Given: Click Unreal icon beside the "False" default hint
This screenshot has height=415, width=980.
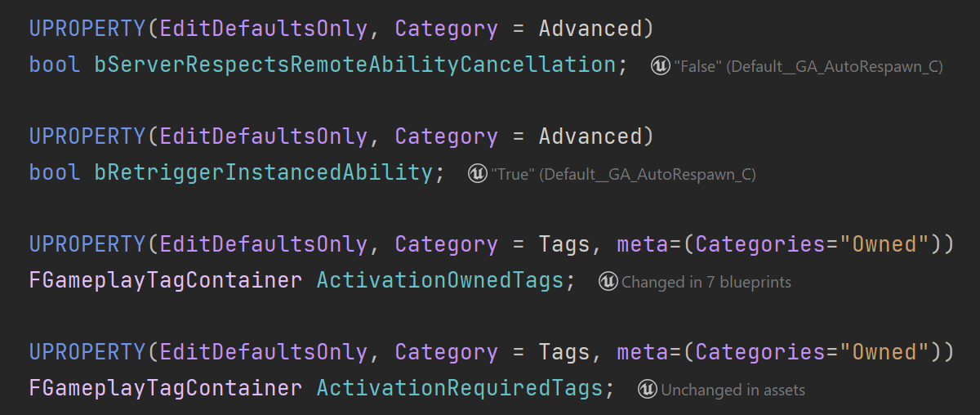Looking at the screenshot, I should (x=661, y=66).
